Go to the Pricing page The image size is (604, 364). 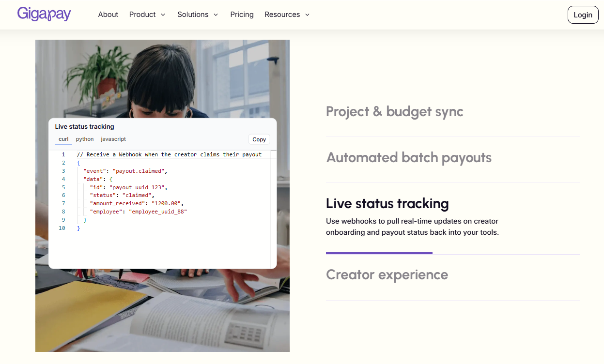(242, 15)
